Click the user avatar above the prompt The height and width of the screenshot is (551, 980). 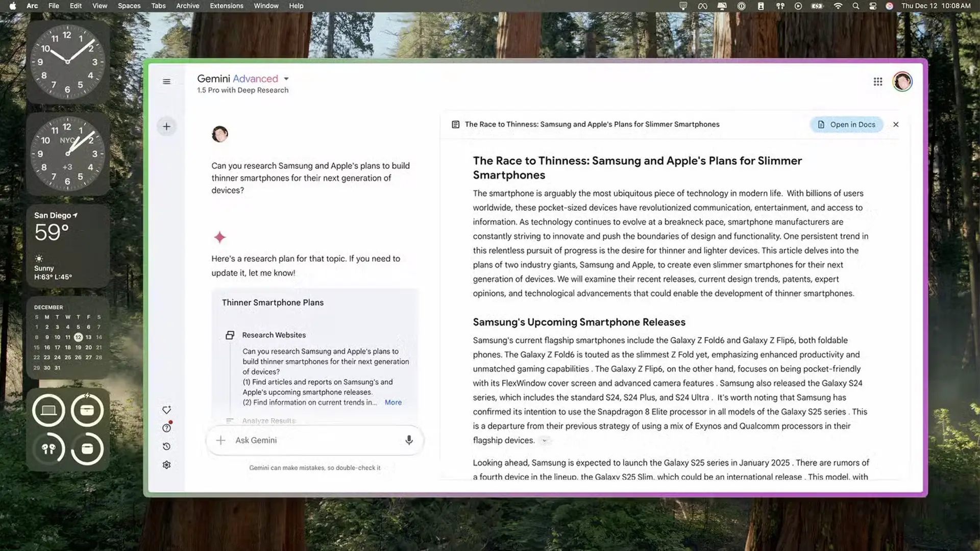click(220, 134)
